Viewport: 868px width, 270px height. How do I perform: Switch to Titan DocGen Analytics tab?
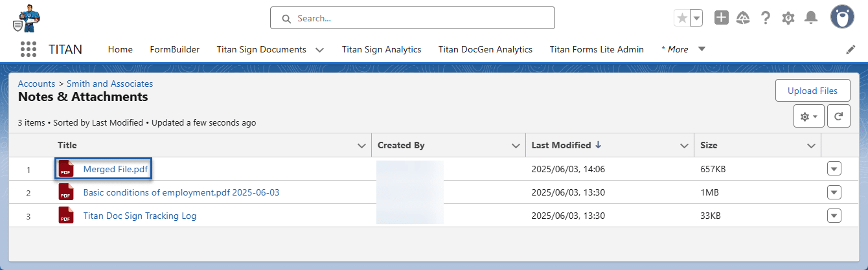[x=485, y=49]
